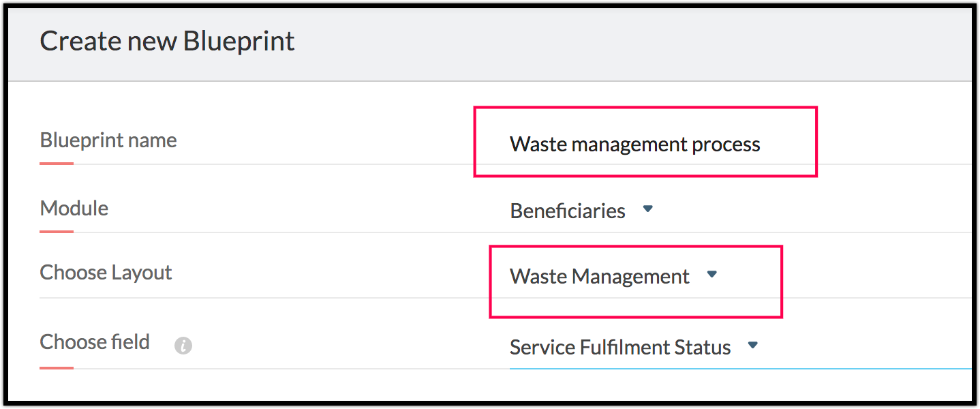Click the "Waste Management" layout value text

click(600, 276)
